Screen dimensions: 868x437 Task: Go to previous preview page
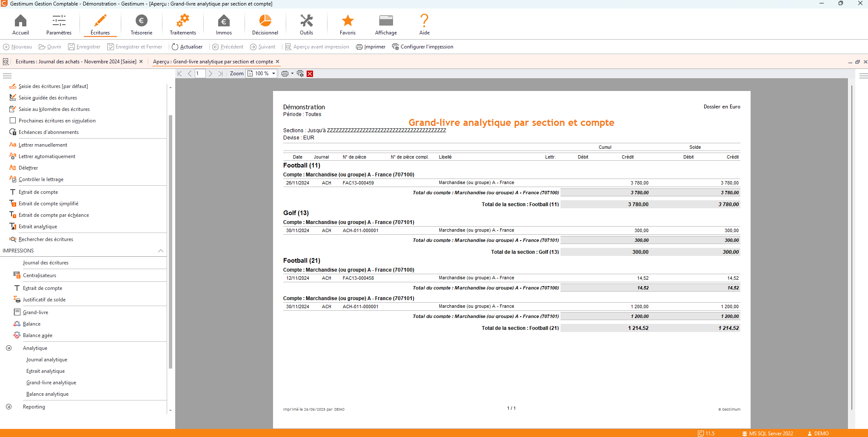(x=190, y=74)
